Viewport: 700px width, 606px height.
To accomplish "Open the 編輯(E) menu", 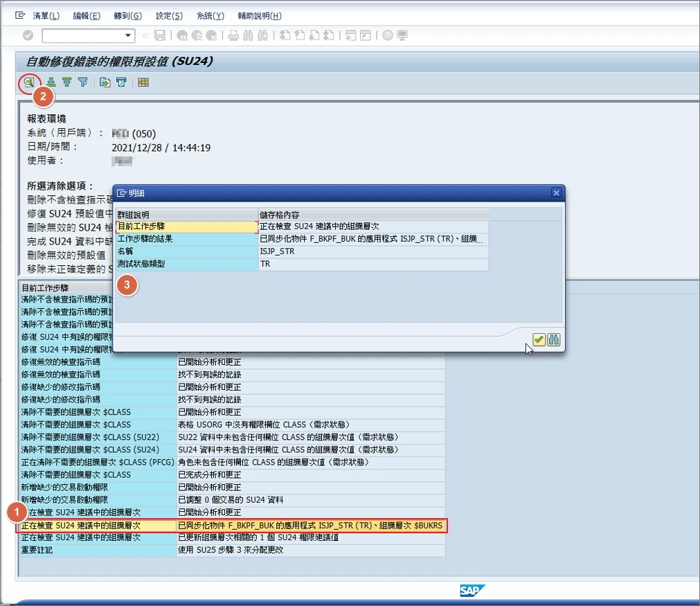I will [87, 16].
